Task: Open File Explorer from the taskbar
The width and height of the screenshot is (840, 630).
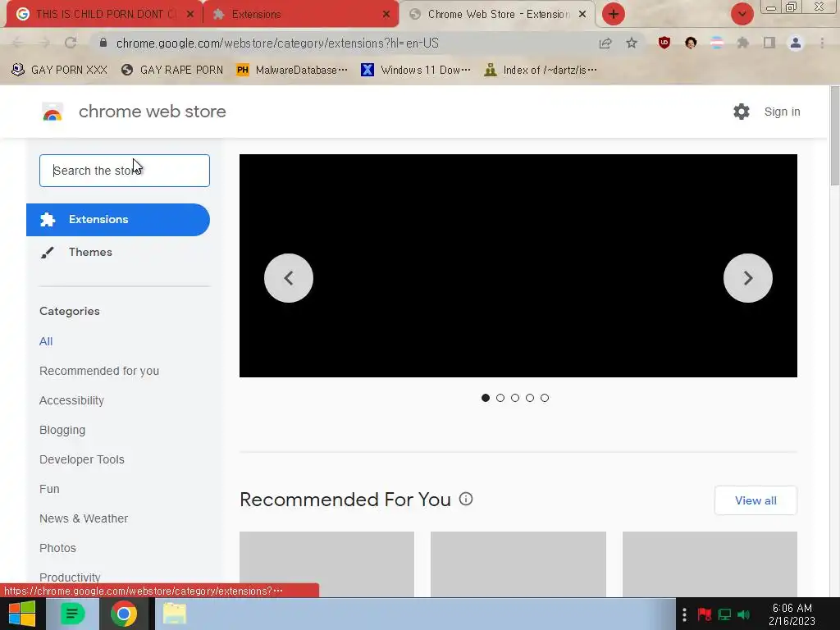Action: click(175, 614)
